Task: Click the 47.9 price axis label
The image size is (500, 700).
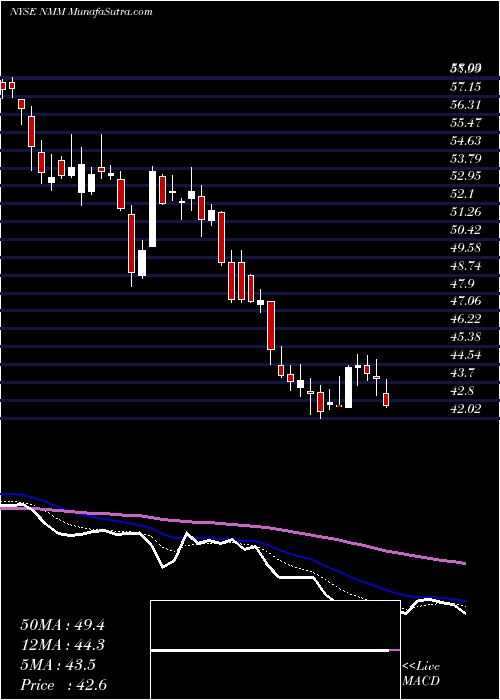Action: pyautogui.click(x=462, y=284)
